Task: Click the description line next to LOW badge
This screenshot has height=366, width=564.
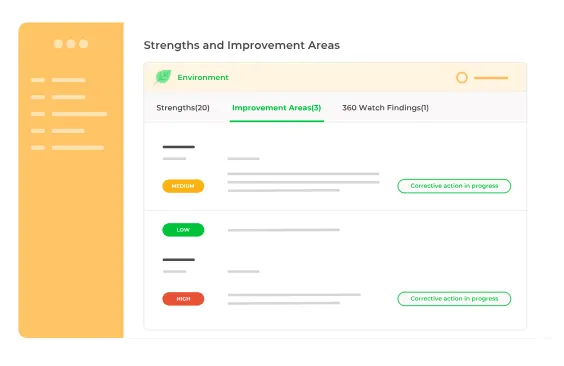Action: [x=284, y=230]
